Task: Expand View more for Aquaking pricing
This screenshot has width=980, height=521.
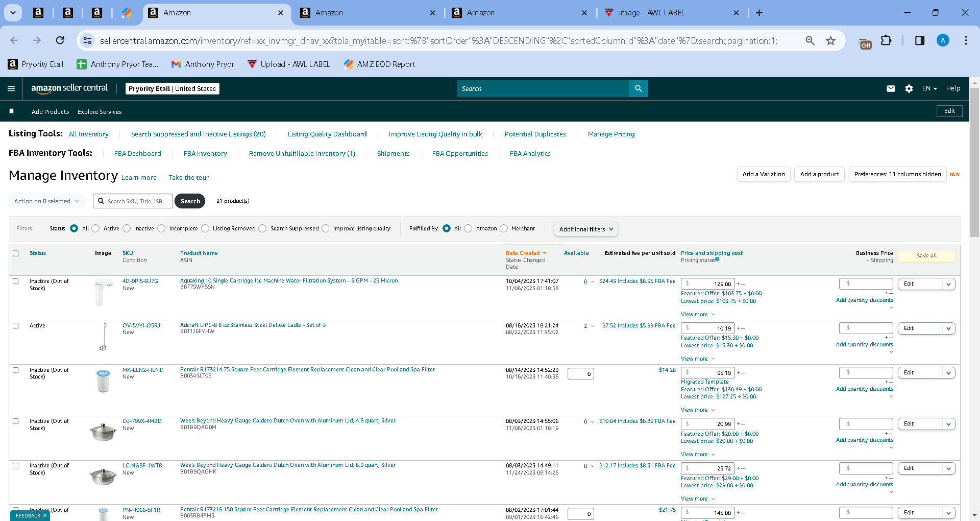Action: tap(698, 315)
